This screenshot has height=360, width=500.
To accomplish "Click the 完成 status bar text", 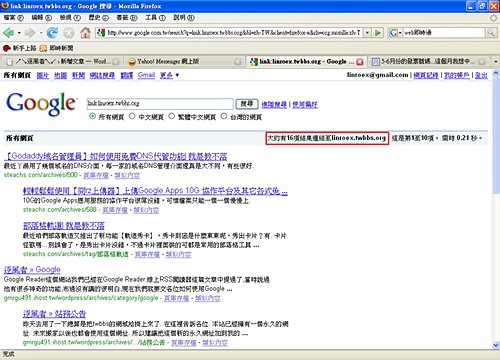I will (8, 354).
